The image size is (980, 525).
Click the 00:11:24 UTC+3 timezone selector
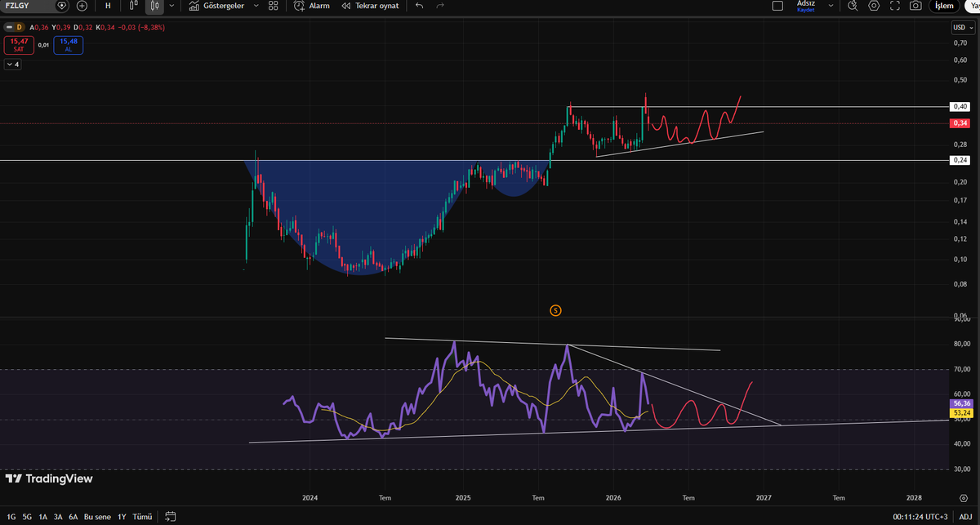point(920,517)
